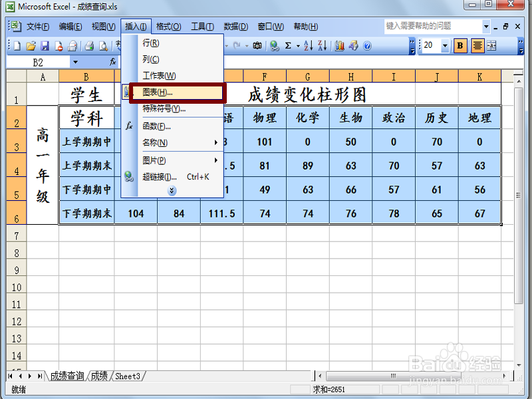The image size is (532, 399).
Task: Click the New Workbook toolbar icon
Action: click(16, 46)
